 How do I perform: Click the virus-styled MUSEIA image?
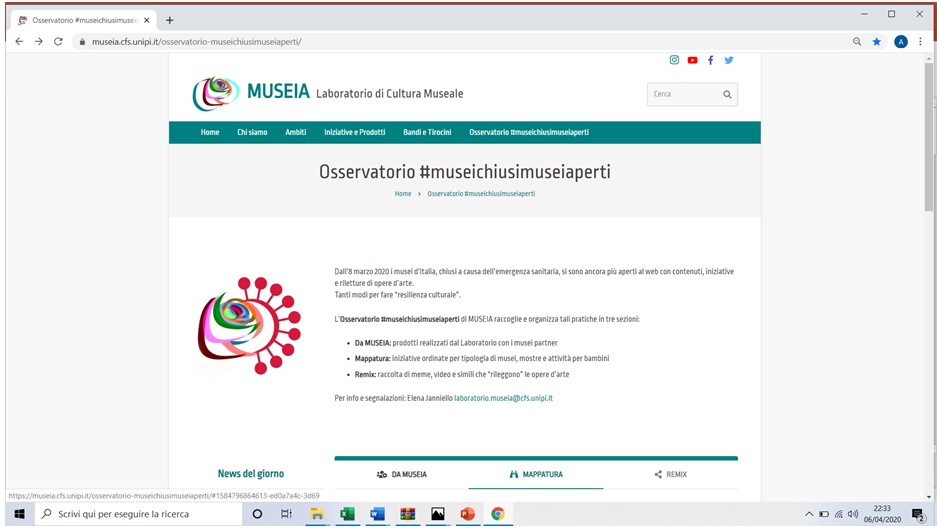click(249, 326)
